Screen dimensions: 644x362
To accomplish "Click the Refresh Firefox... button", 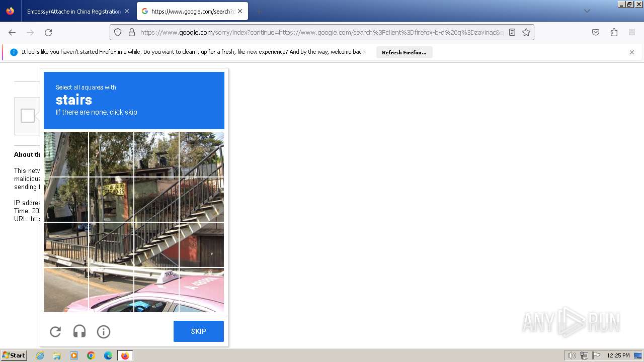I will [404, 52].
